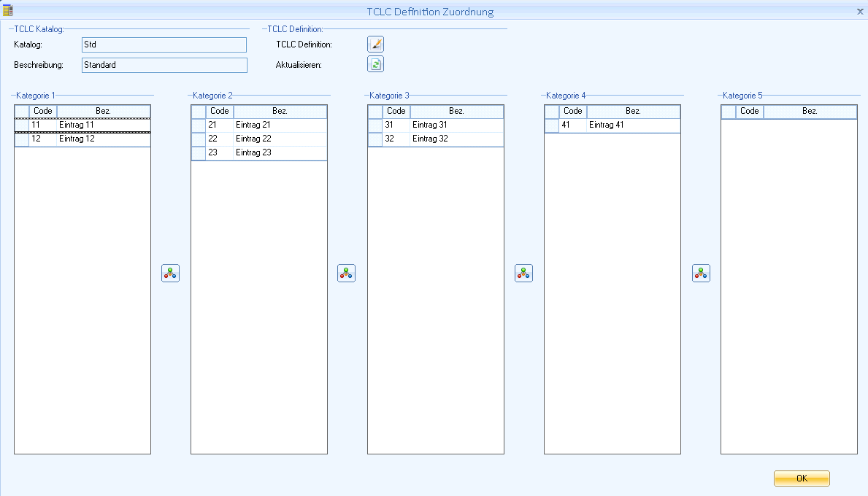Click row selector of Eintrag 21

click(198, 125)
